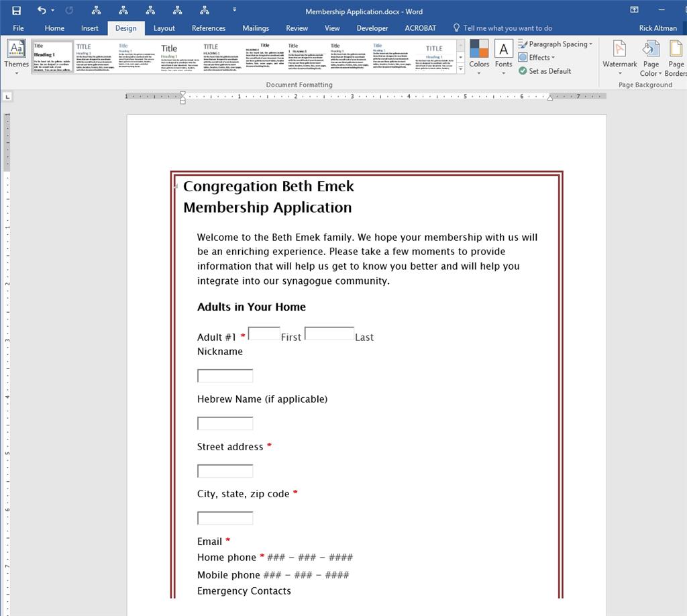
Task: Click the Nickname input box
Action: [x=225, y=376]
